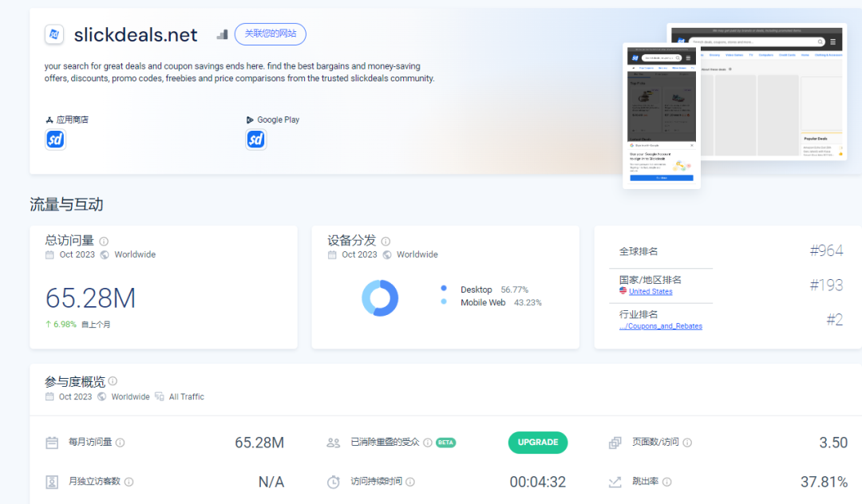862x504 pixels.
Task: Click the #193 country rank value
Action: 826,285
